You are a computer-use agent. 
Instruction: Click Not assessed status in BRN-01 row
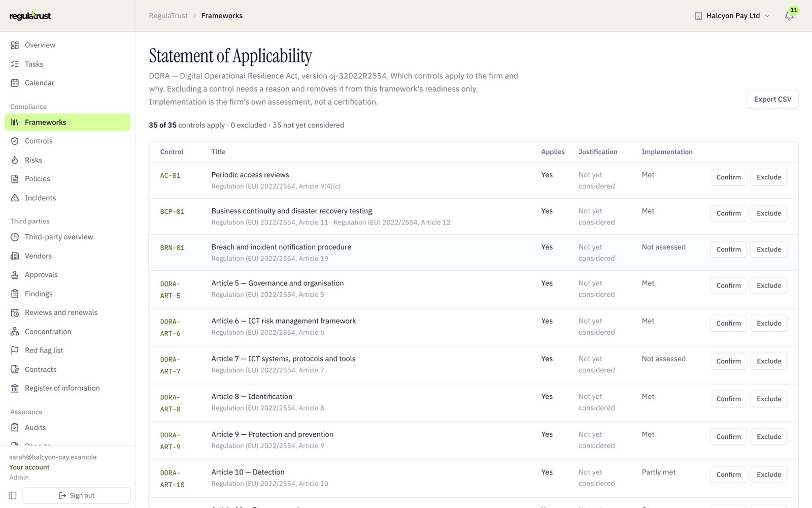coord(663,247)
